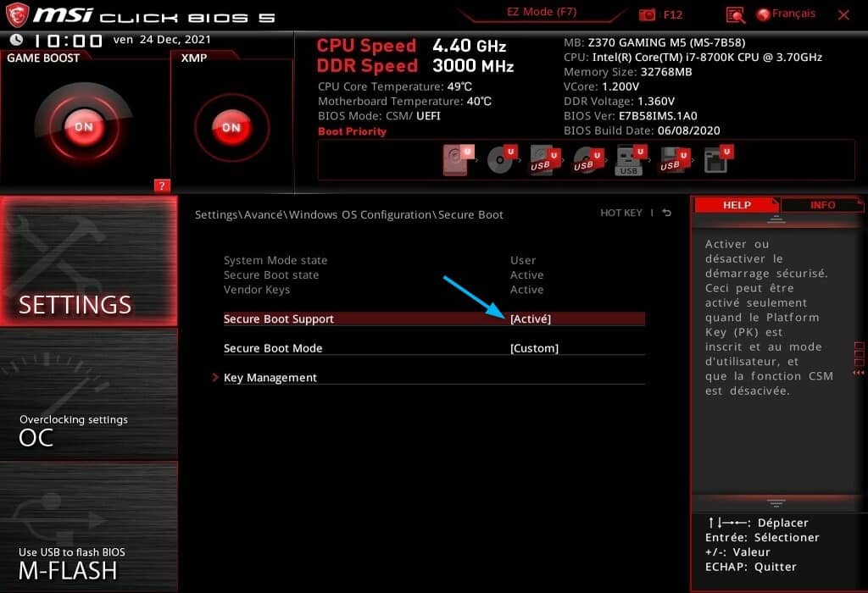This screenshot has width=868, height=593.
Task: Take a screenshot with the F12 camera icon
Action: pos(647,15)
